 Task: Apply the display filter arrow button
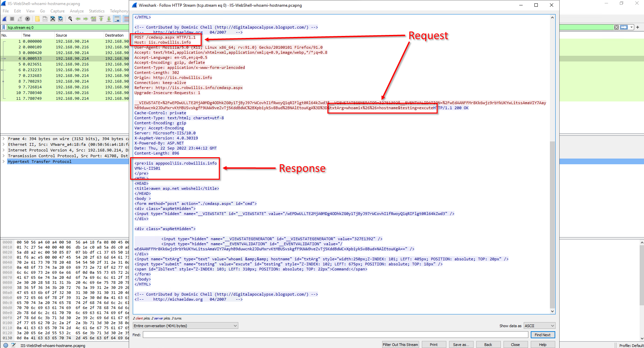pos(624,27)
